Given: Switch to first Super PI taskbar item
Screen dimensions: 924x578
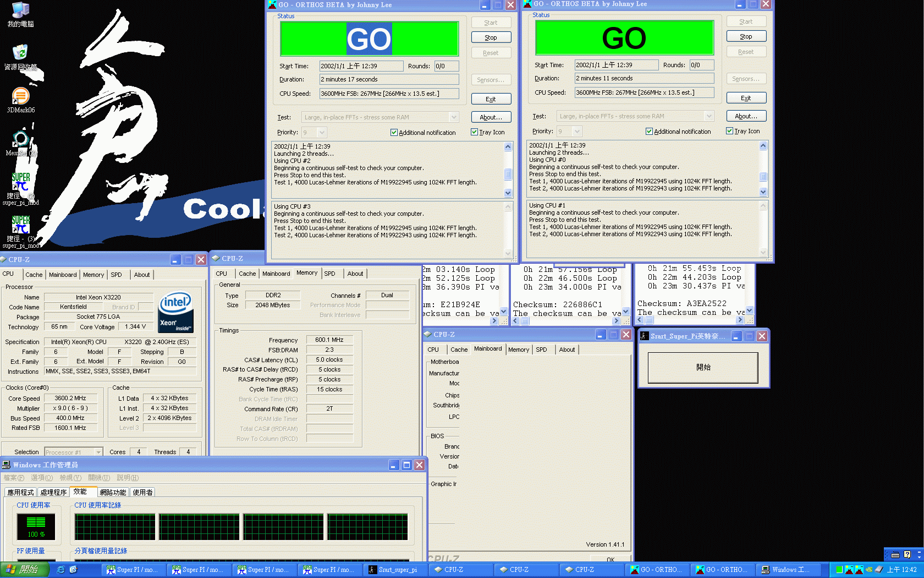Looking at the screenshot, I should pos(132,570).
